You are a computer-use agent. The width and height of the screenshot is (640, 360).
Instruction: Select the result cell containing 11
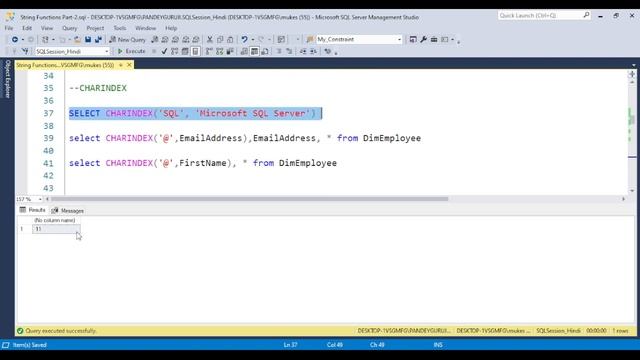click(56, 229)
